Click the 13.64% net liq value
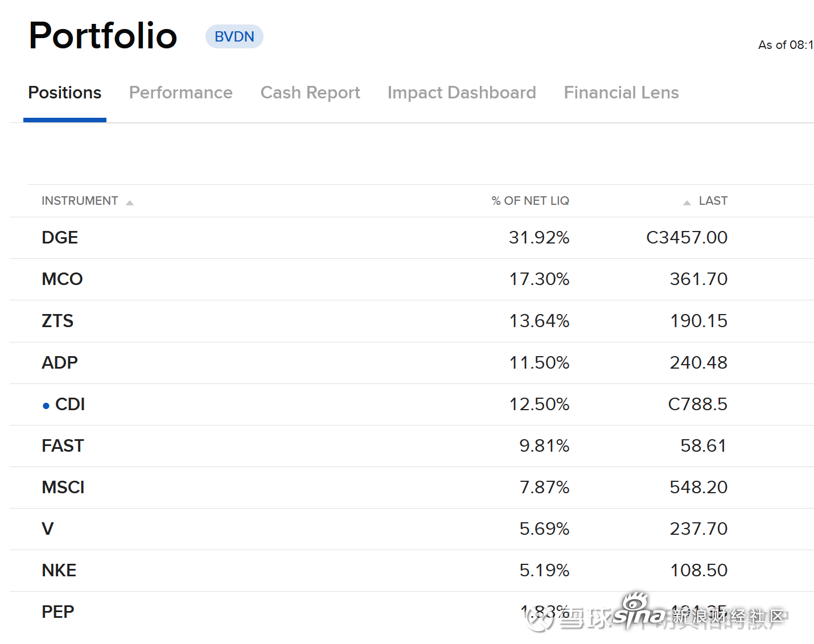This screenshot has height=644, width=814. 539,321
